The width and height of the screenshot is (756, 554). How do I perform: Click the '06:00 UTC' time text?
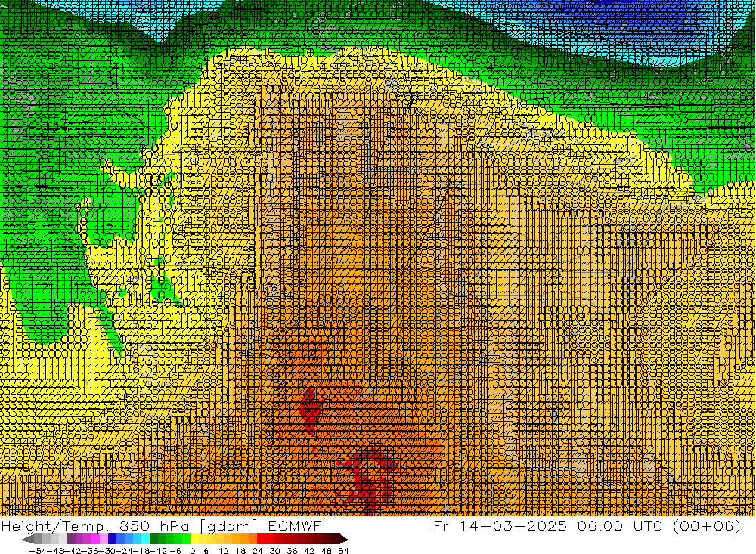point(620,525)
